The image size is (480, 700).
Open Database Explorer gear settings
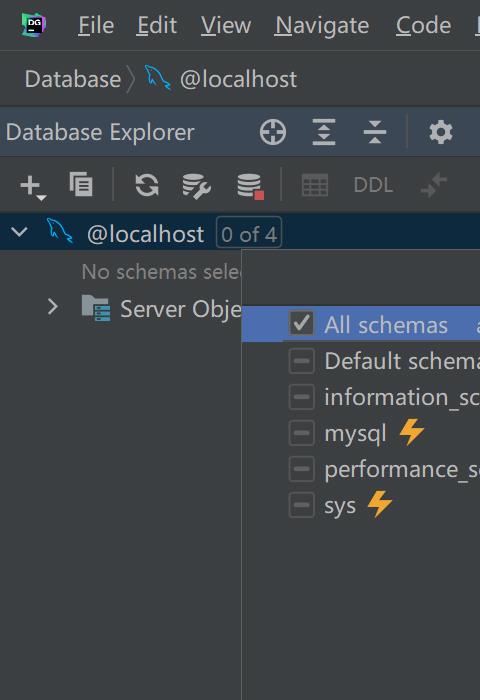click(441, 132)
